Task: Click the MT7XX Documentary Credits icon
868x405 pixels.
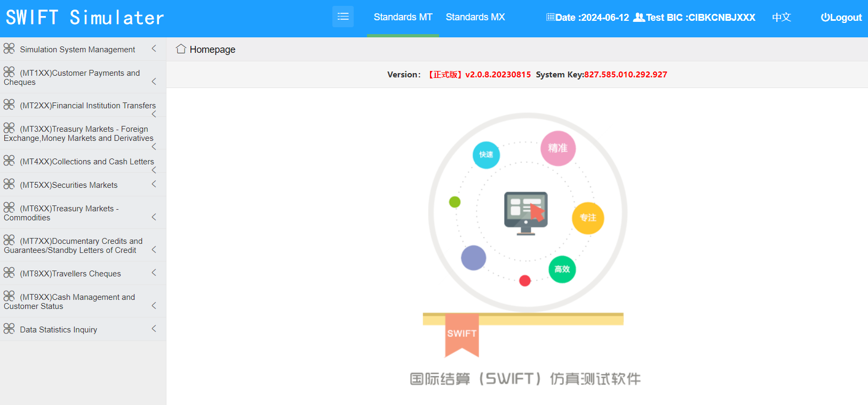Action: [x=9, y=240]
